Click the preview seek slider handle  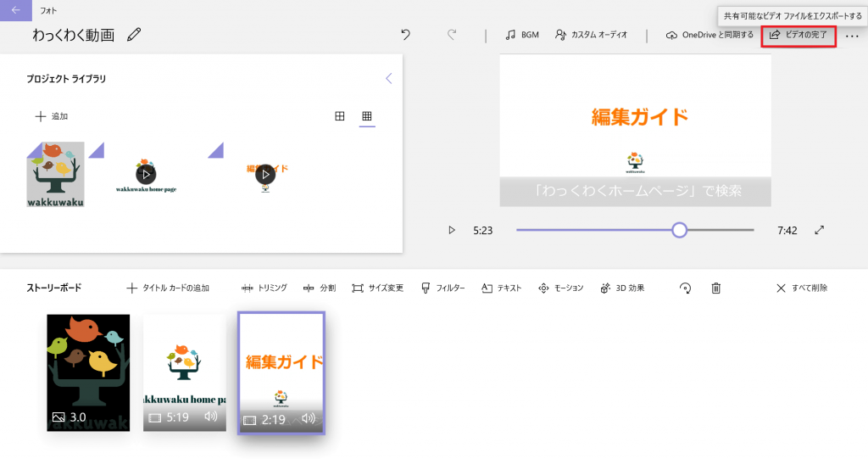point(679,230)
